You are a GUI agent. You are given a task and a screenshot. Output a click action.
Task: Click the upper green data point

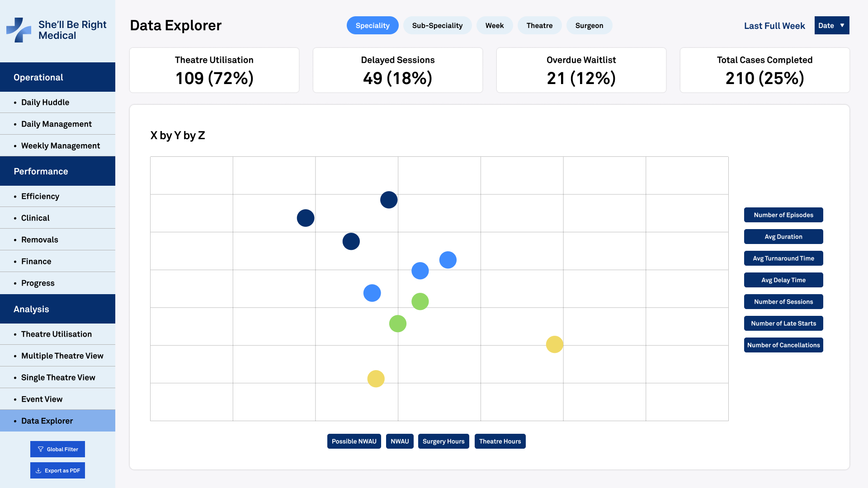point(420,301)
